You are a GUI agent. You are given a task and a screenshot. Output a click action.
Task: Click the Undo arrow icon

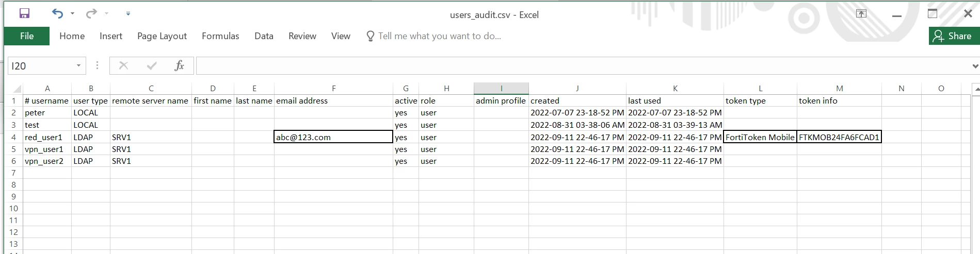[x=57, y=13]
